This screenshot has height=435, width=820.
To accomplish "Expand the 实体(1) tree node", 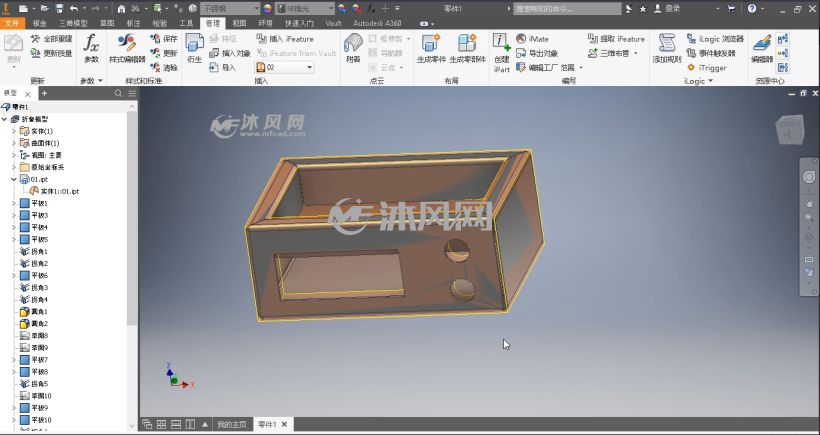I will [14, 131].
